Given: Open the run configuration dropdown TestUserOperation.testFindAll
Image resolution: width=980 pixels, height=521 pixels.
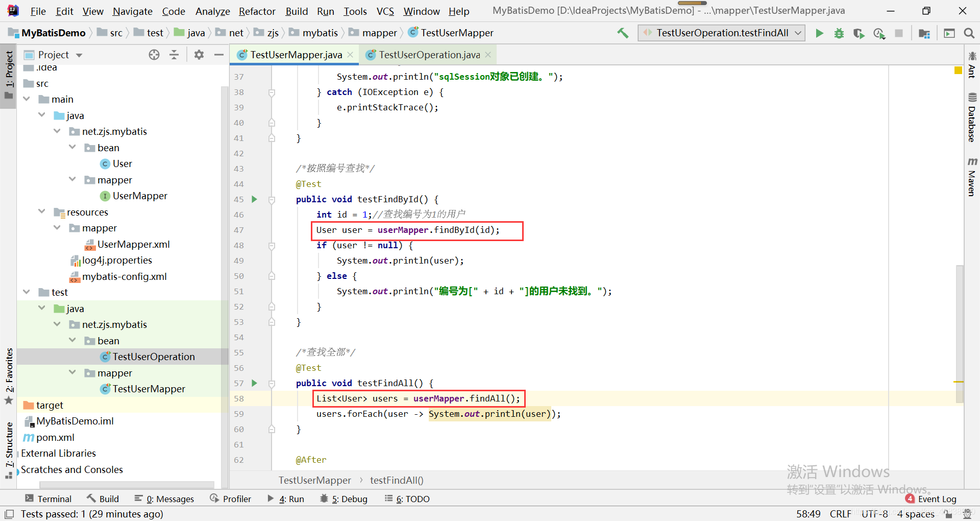Looking at the screenshot, I should click(x=721, y=33).
